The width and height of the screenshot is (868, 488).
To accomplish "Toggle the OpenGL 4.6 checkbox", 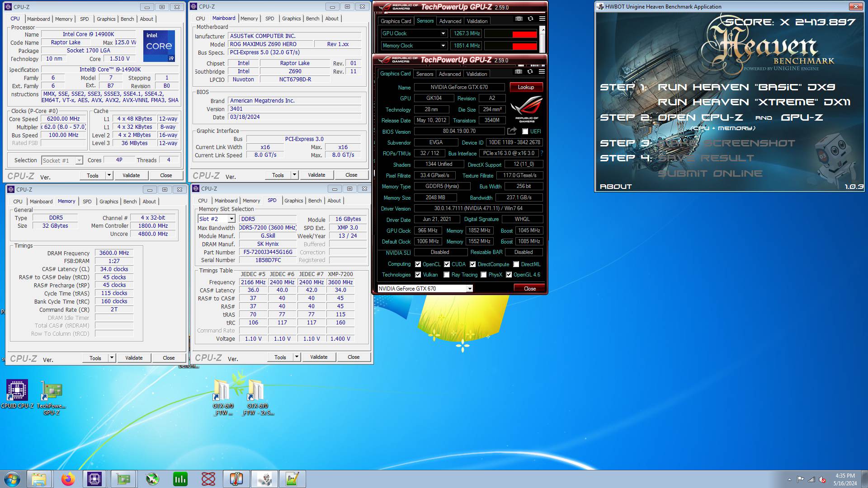I will pyautogui.click(x=509, y=275).
